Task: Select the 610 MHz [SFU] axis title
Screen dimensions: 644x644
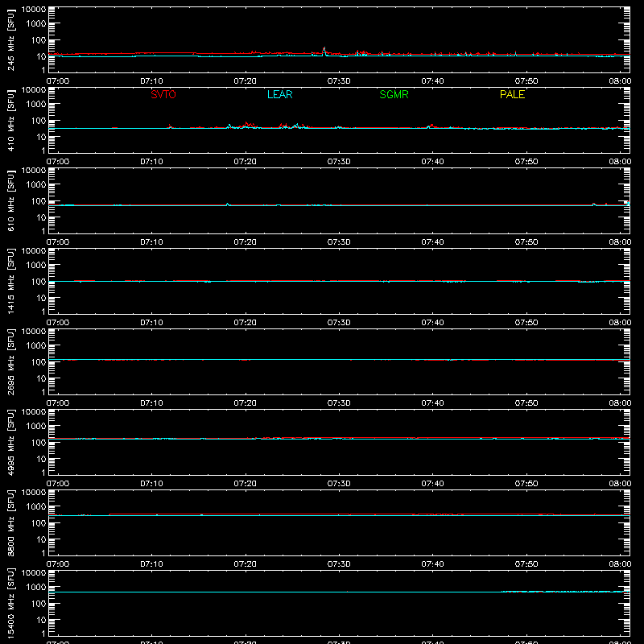Action: tap(10, 200)
